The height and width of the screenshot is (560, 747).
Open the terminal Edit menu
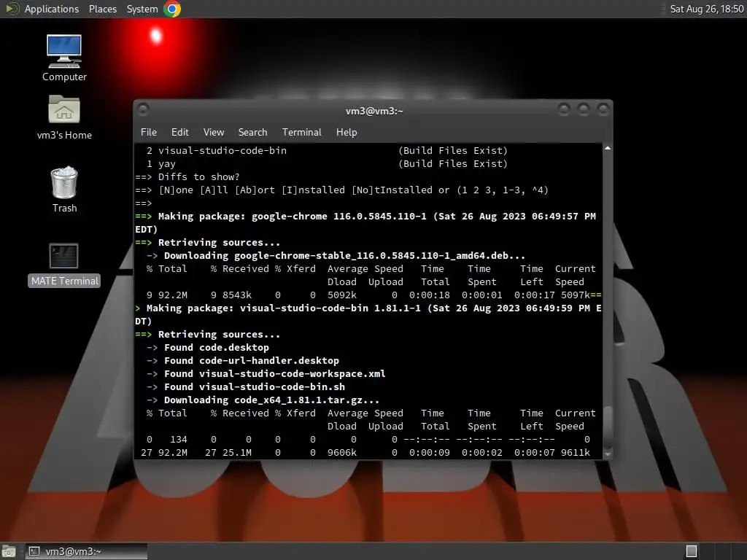click(179, 132)
